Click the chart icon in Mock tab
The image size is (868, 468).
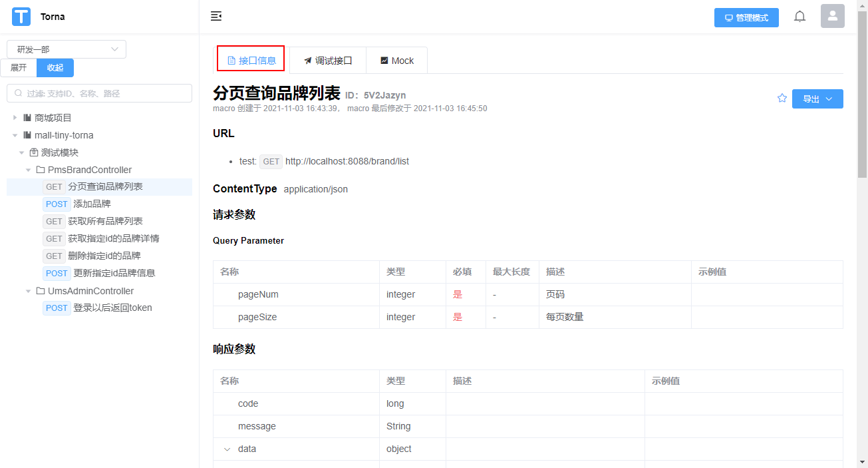coord(384,61)
